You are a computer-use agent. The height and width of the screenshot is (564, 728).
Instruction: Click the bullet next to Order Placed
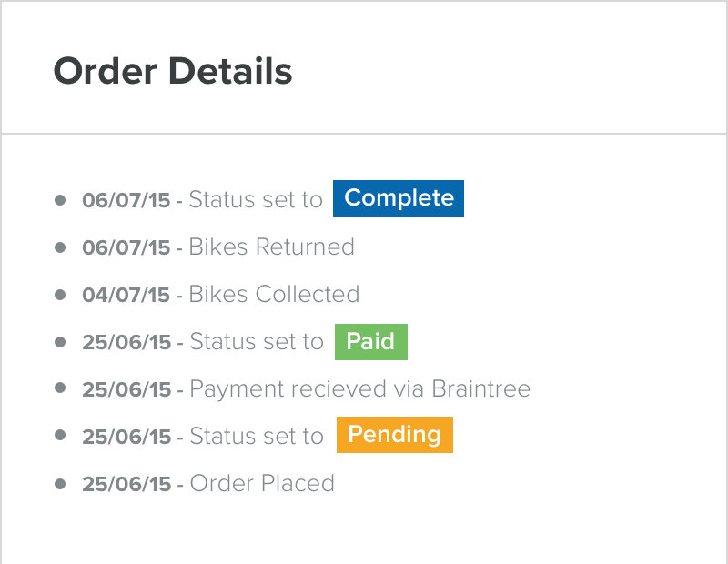pos(61,483)
